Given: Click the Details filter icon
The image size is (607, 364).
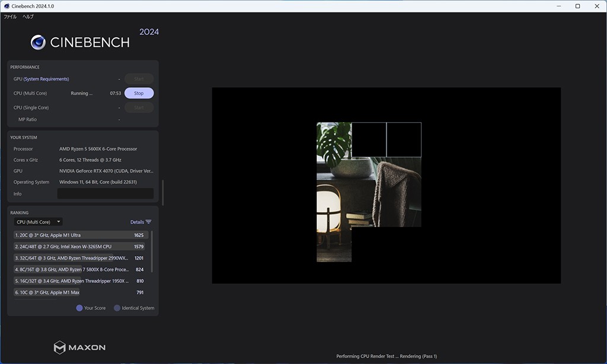Looking at the screenshot, I should tap(148, 222).
